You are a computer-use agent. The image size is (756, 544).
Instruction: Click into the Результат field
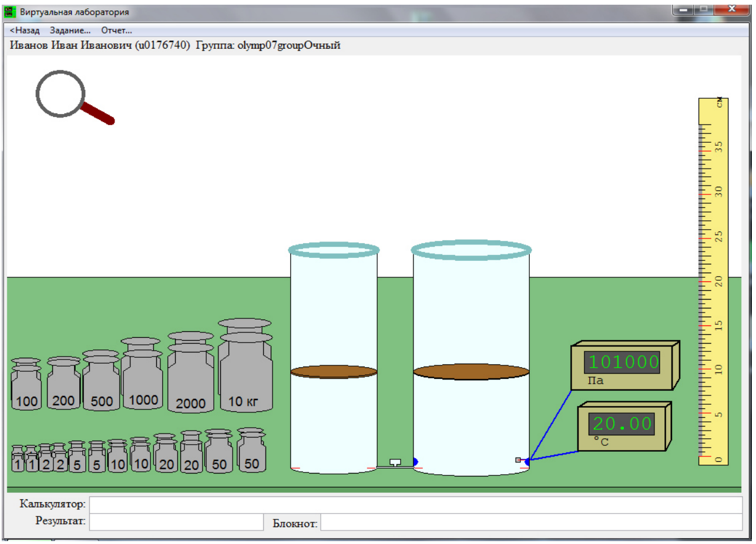(176, 522)
